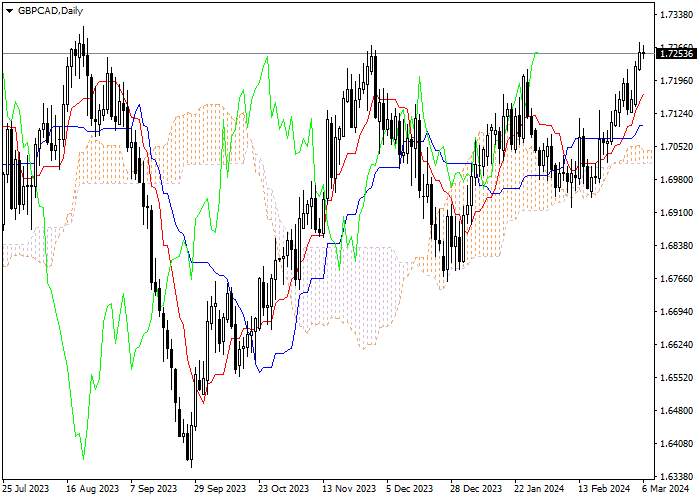Select price axis label 1.70520

pos(677,147)
